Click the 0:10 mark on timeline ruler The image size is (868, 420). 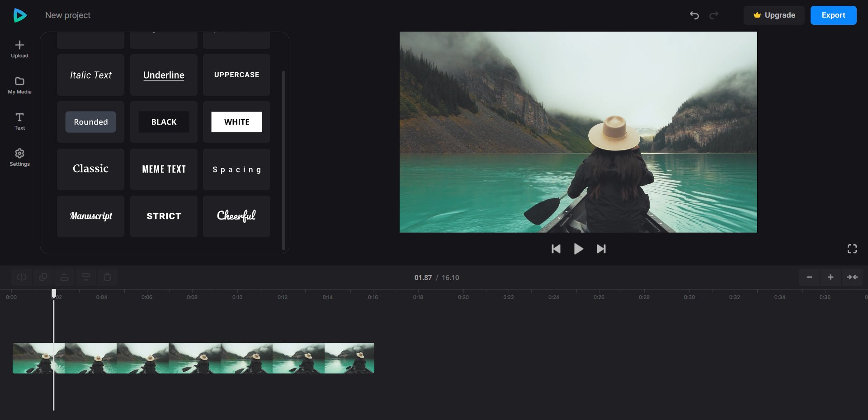point(237,297)
